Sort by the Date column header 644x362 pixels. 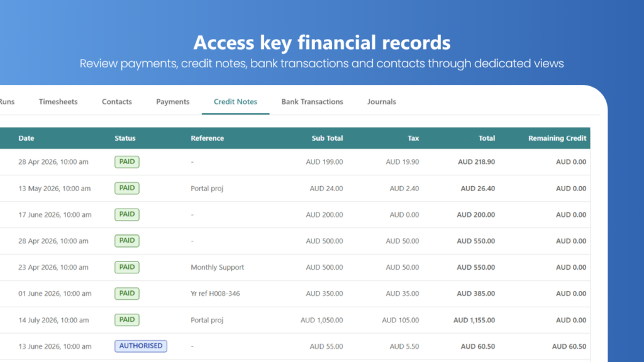tap(26, 138)
